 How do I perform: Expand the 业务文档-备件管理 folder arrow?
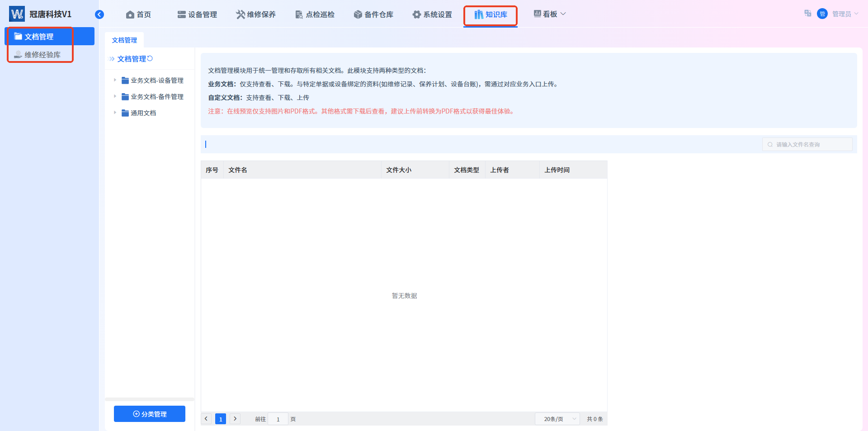(x=115, y=96)
